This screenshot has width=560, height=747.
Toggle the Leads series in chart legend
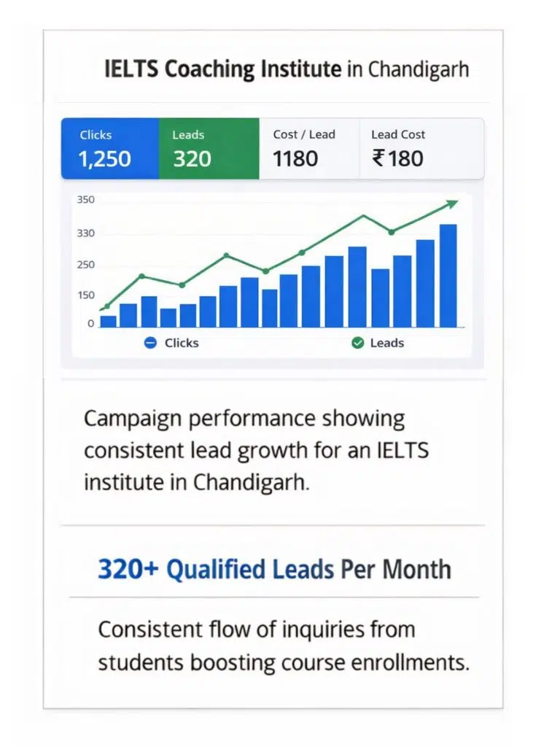pos(378,343)
